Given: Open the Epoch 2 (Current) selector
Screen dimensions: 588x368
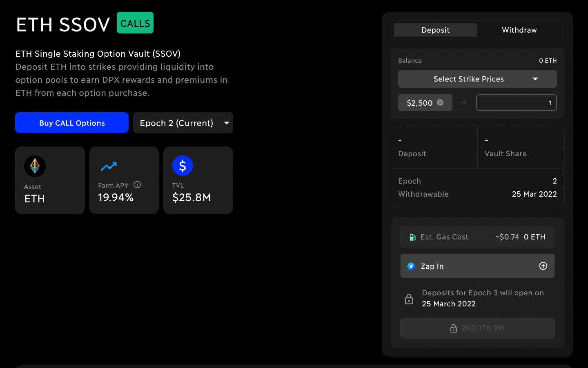Looking at the screenshot, I should pos(183,123).
